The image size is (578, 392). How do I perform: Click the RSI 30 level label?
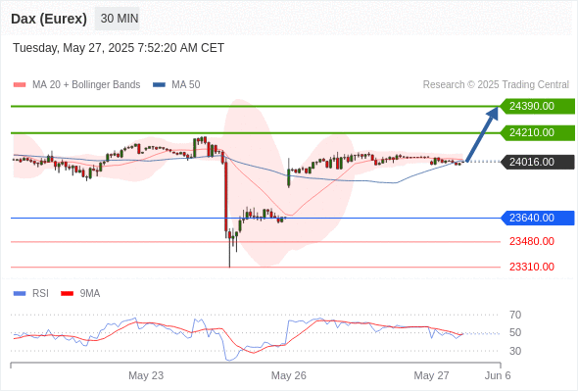coord(515,351)
